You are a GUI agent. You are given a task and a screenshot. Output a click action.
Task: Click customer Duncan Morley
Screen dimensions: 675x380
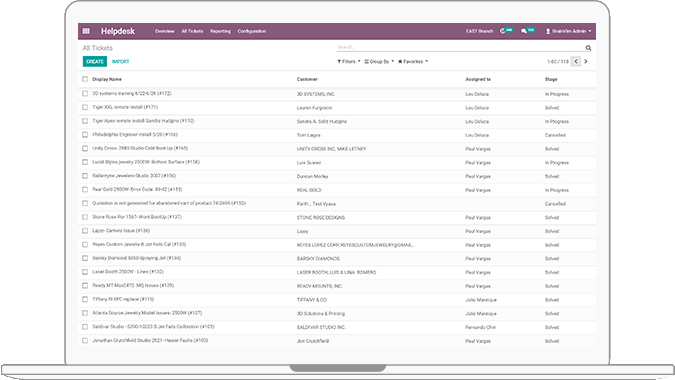313,176
